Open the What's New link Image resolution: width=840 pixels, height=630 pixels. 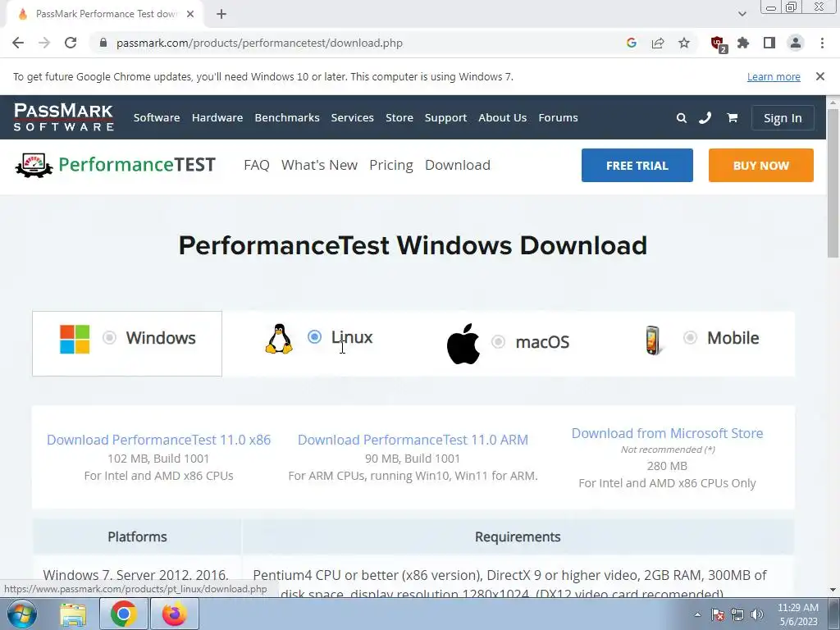(319, 165)
